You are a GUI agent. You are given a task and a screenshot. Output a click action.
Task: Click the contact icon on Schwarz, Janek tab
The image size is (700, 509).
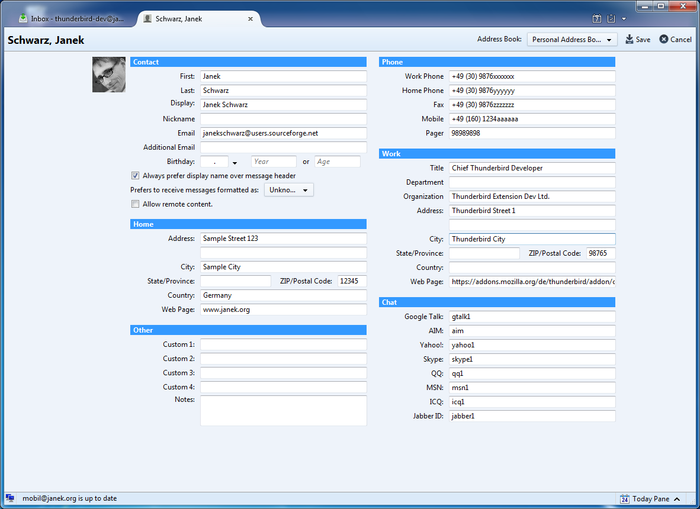147,18
